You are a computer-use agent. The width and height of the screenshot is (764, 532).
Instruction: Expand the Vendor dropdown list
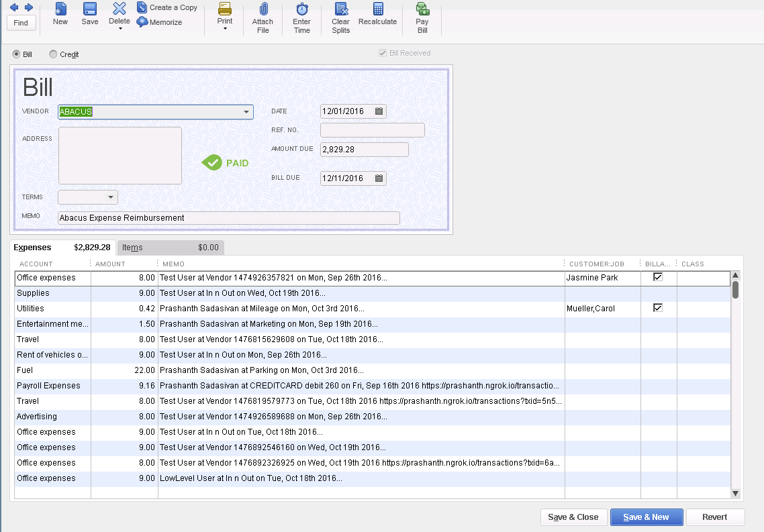point(246,112)
